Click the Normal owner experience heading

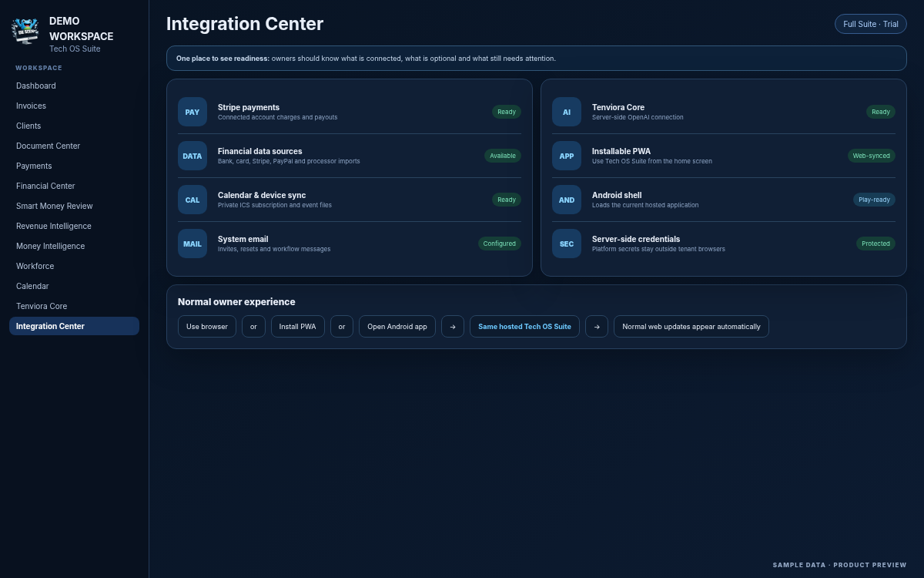pyautogui.click(x=236, y=302)
